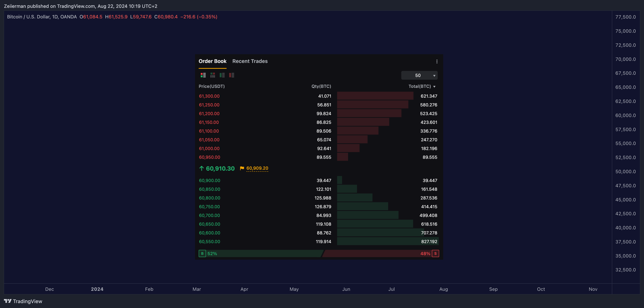Select the combined buy/sell order book view icon
This screenshot has width=644, height=308.
point(203,75)
